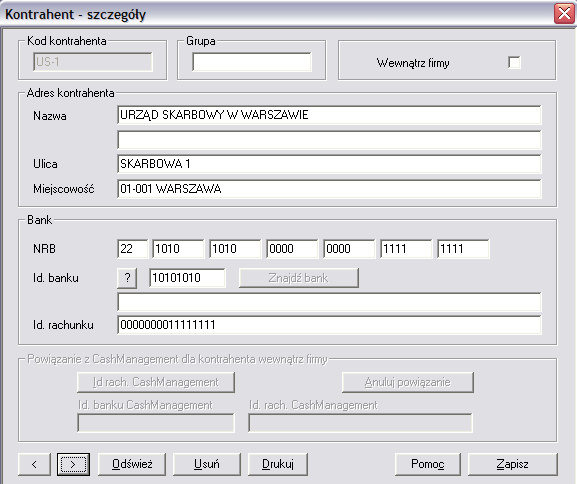Viewport: 577px width, 484px height.
Task: Click the first NRB field containing 22
Action: point(132,249)
